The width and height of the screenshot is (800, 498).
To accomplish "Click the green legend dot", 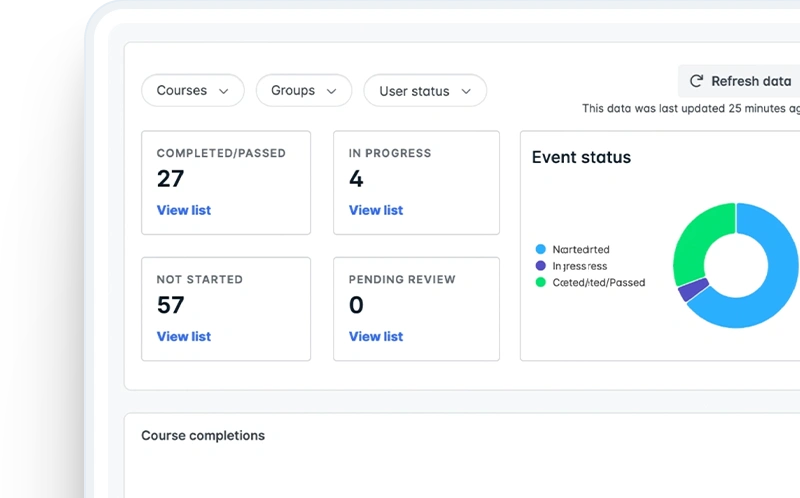I will point(541,282).
